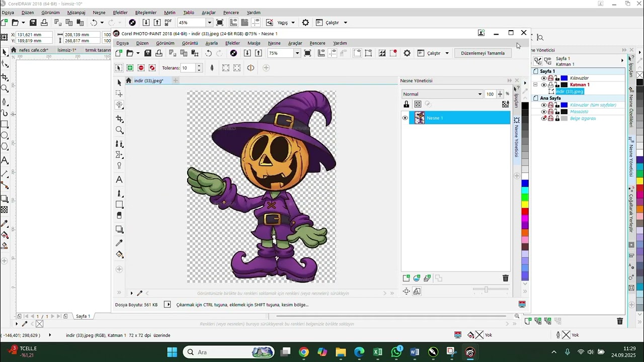Toggle visibility eye of Nesne 1

405,118
